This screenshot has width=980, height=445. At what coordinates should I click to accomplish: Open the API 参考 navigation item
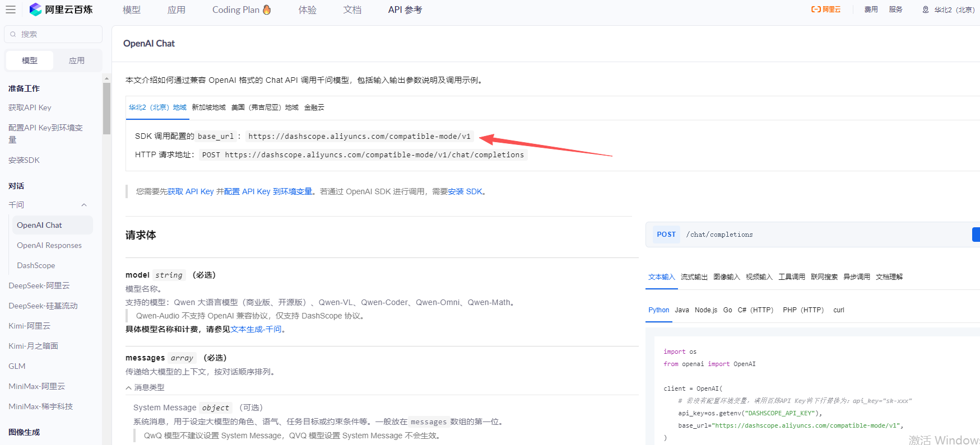[405, 10]
